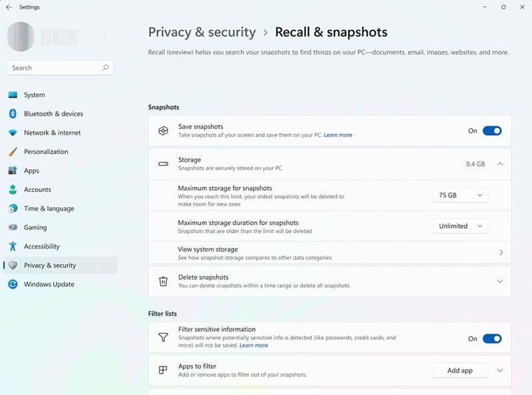Viewport: 532px width, 395px height.
Task: Click the back arrow in Settings
Action: pyautogui.click(x=9, y=7)
